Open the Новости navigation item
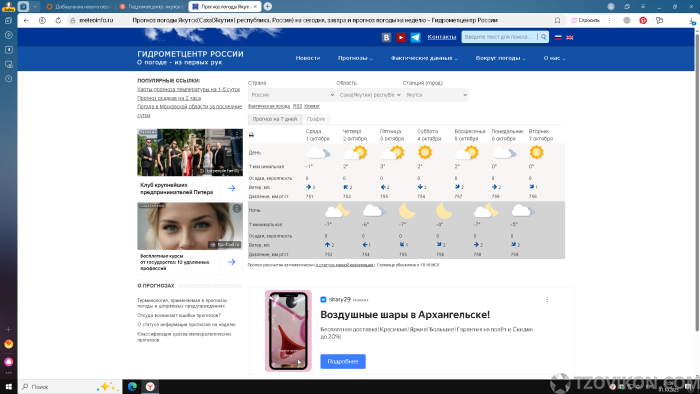The width and height of the screenshot is (700, 394). (308, 58)
